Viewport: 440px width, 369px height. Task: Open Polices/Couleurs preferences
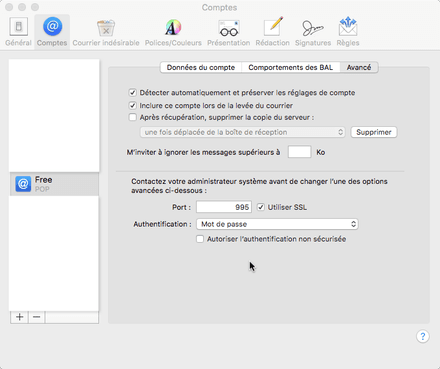point(173,32)
